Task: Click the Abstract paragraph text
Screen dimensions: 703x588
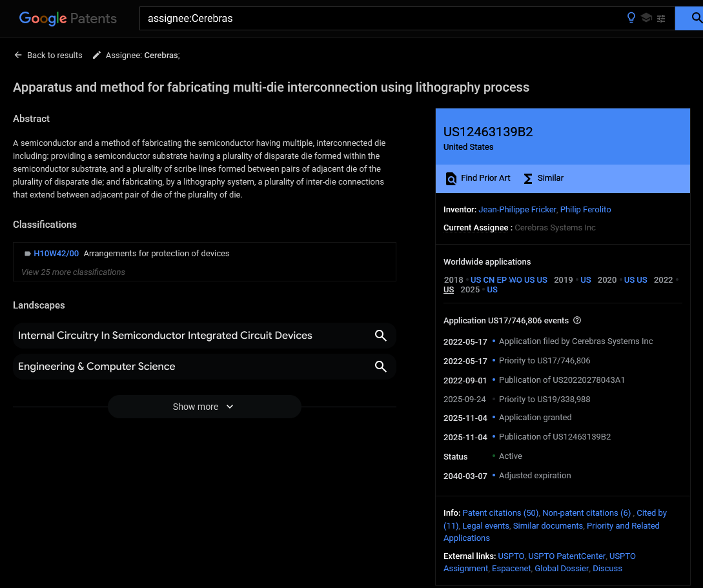Action: click(199, 169)
